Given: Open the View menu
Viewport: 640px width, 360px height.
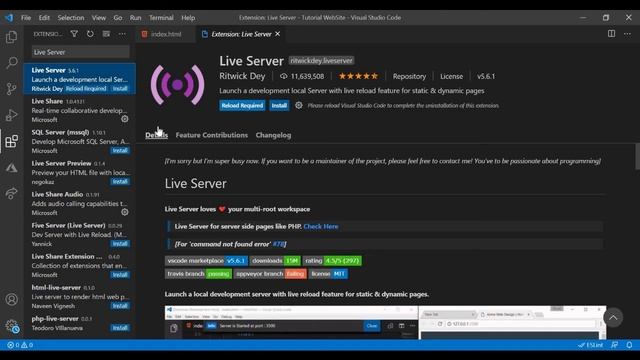Looking at the screenshot, I should (x=99, y=18).
